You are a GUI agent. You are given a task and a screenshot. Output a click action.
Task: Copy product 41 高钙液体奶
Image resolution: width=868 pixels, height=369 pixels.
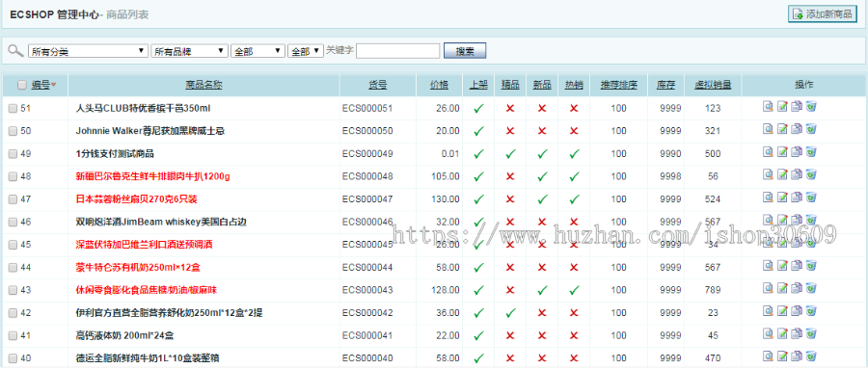(797, 332)
